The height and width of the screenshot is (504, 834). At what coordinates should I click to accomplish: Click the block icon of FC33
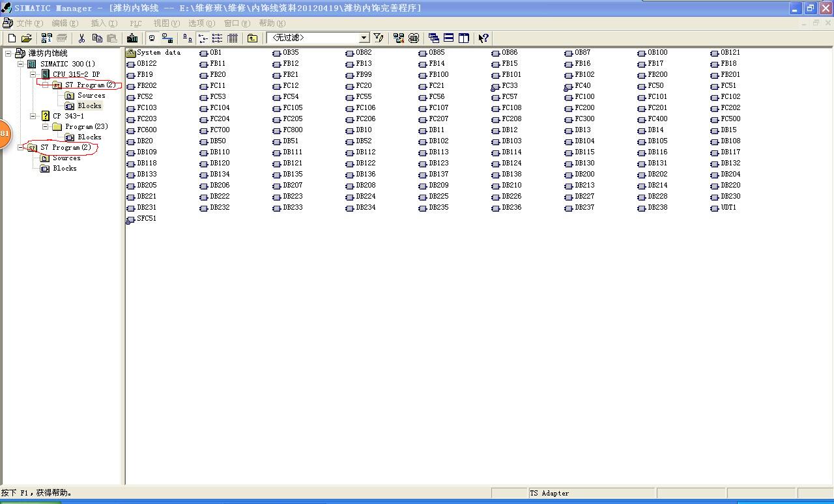pyautogui.click(x=495, y=86)
